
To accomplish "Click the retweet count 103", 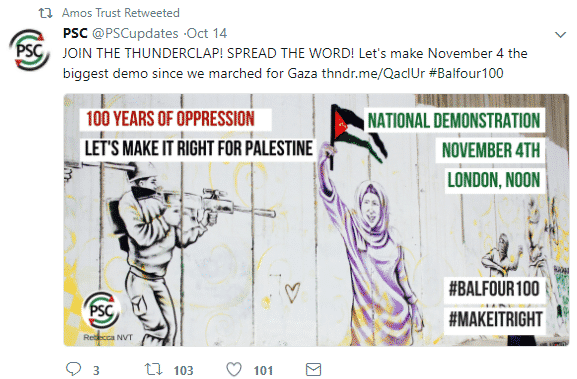I will (x=183, y=370).
